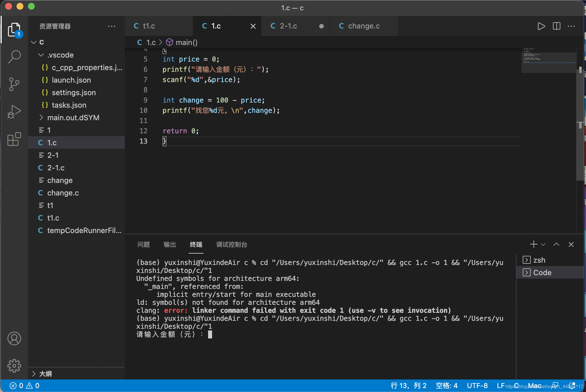Maximize the terminal panel size
Image resolution: width=586 pixels, height=392 pixels.
pyautogui.click(x=556, y=244)
